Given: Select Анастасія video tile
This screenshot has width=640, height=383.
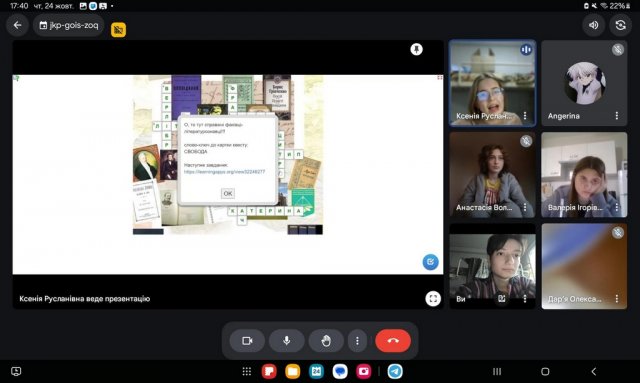Looking at the screenshot, I should [x=493, y=174].
